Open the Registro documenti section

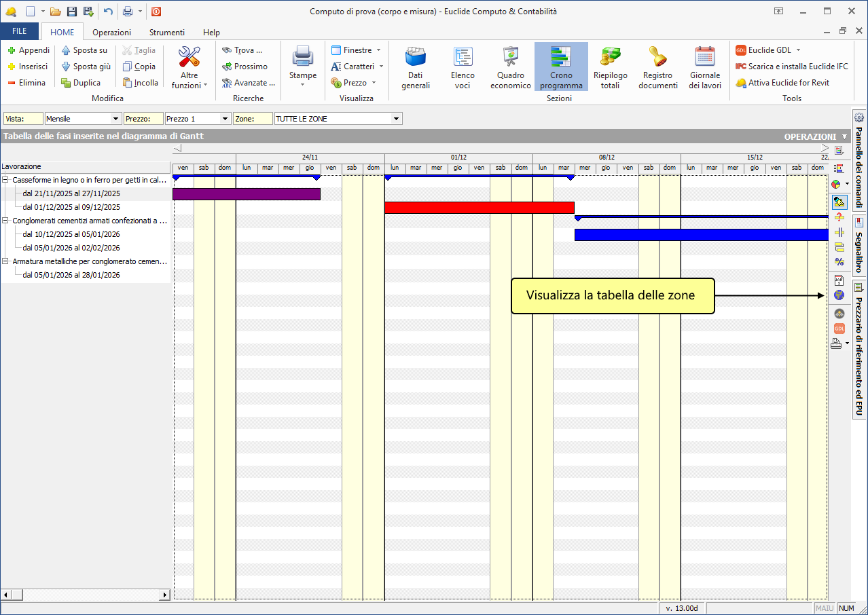pos(657,67)
